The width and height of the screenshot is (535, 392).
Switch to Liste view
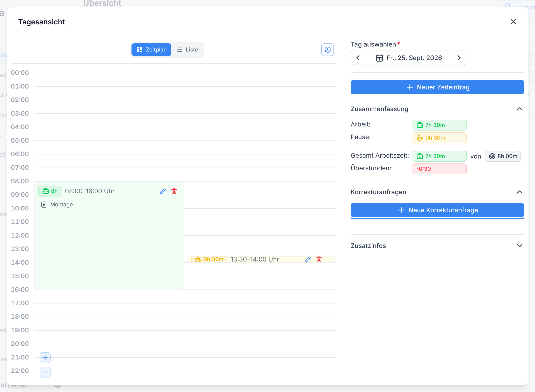[187, 50]
